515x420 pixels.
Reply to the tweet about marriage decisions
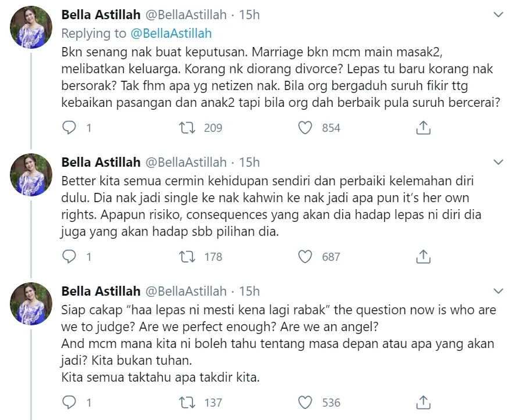69,128
